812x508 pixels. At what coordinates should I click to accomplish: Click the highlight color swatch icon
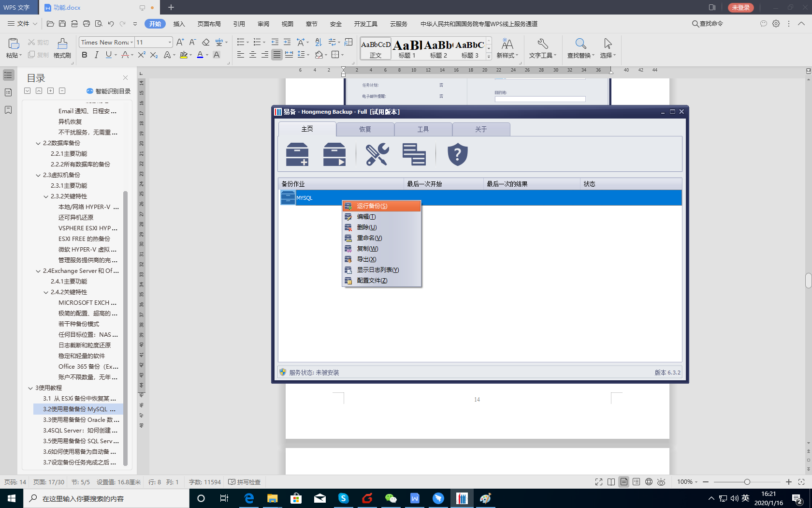pyautogui.click(x=183, y=55)
